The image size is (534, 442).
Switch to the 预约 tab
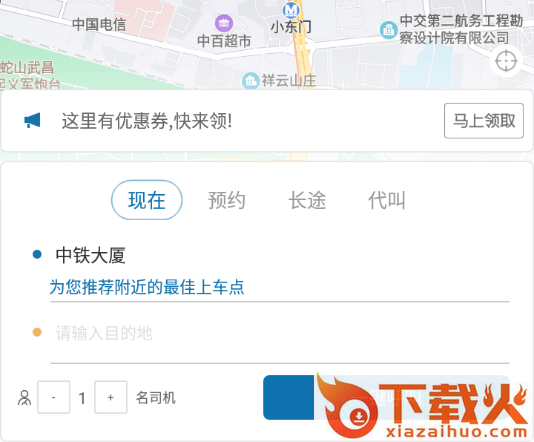(227, 200)
